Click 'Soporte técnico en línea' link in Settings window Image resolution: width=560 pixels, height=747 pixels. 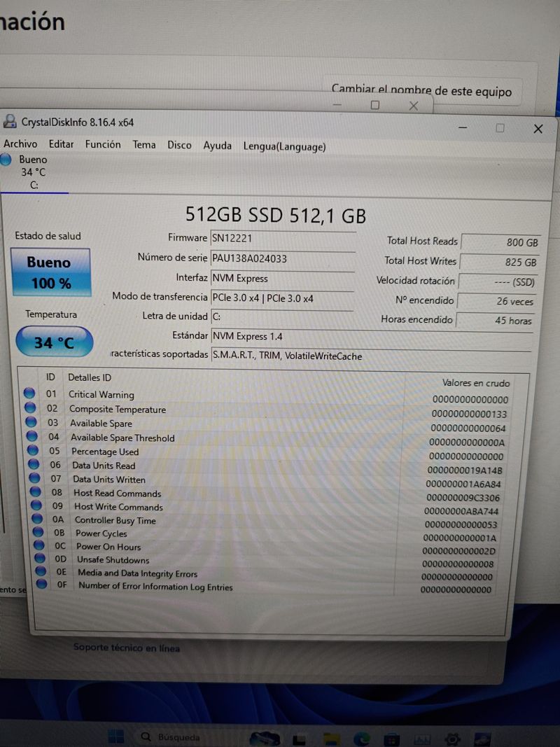(x=127, y=648)
